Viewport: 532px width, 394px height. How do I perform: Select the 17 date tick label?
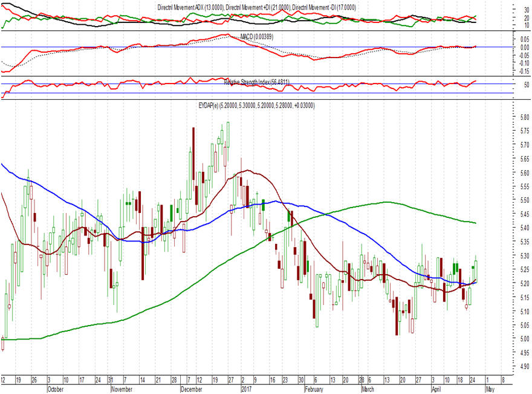pos(82,379)
